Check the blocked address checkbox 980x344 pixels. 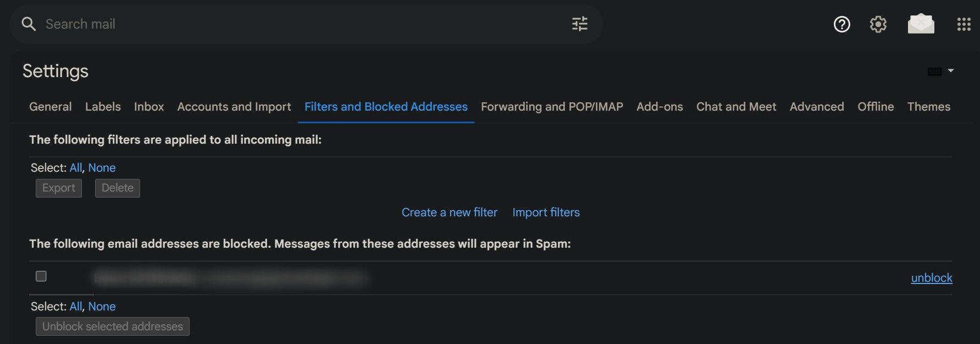click(41, 276)
